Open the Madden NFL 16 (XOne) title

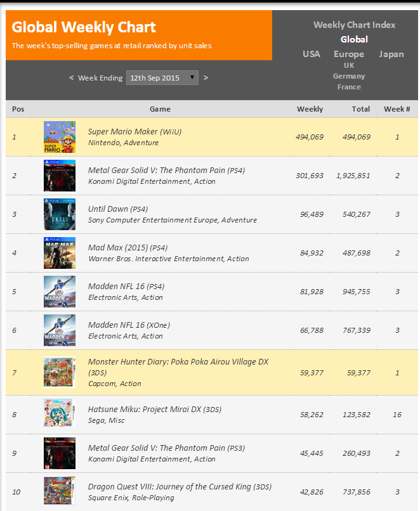129,325
